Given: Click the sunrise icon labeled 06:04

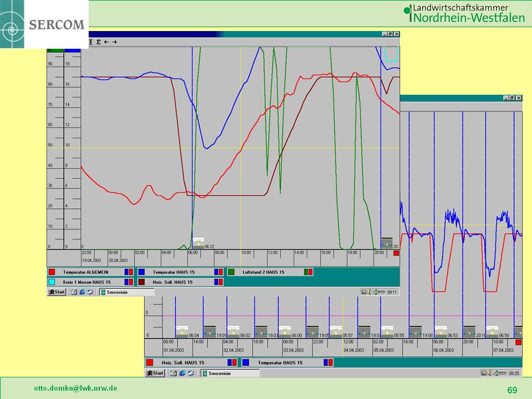Looking at the screenshot, I should click(x=182, y=331).
